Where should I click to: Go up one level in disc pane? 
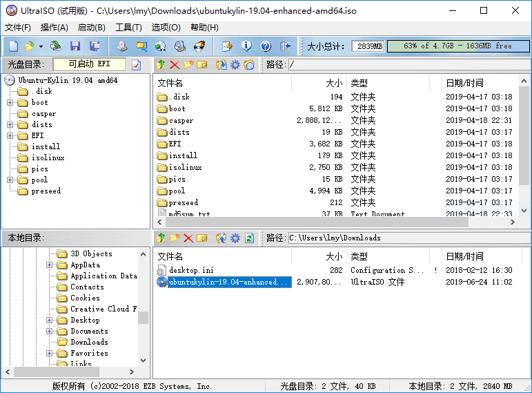pos(161,64)
